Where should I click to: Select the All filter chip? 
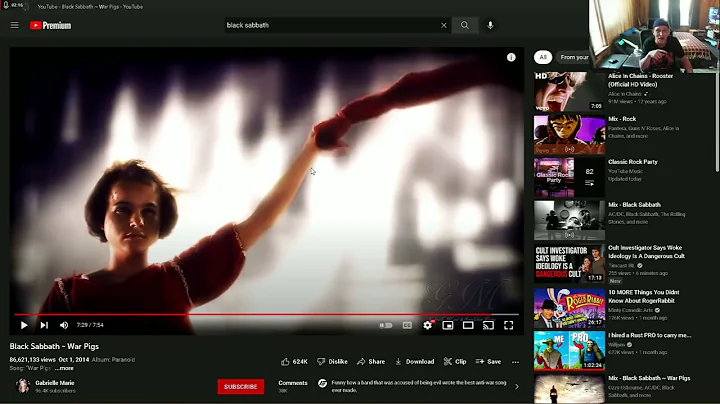pos(543,57)
